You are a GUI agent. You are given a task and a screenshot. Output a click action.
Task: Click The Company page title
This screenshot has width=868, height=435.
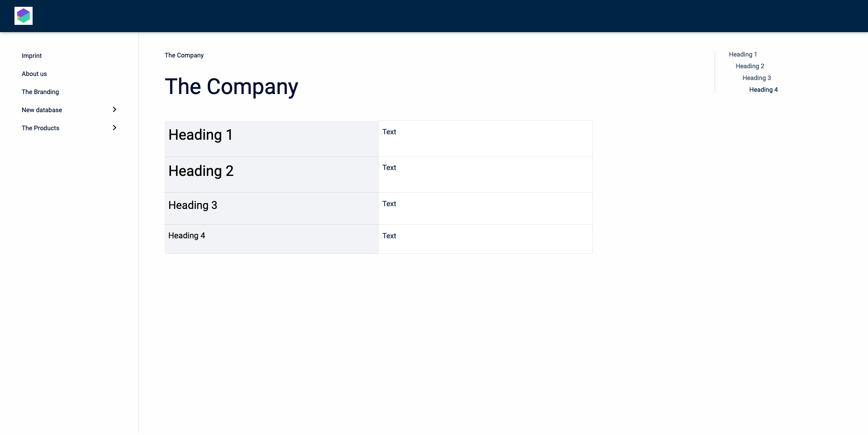(231, 86)
